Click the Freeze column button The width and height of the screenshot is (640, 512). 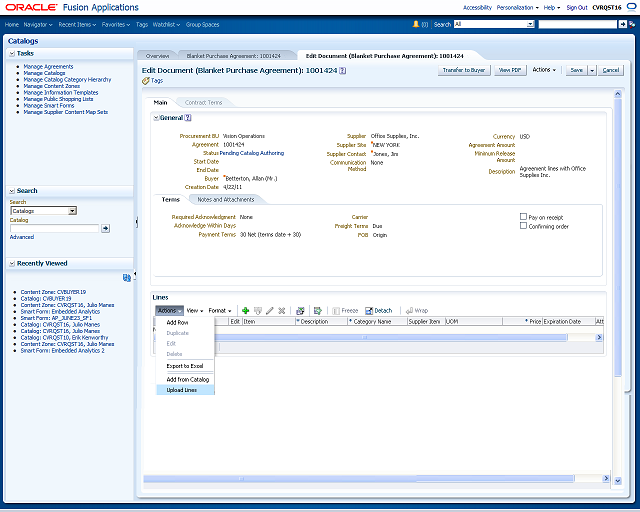[345, 311]
